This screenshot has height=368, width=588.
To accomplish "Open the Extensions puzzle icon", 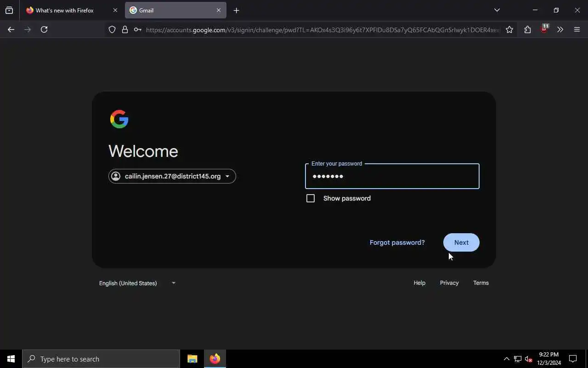I will coord(527,30).
